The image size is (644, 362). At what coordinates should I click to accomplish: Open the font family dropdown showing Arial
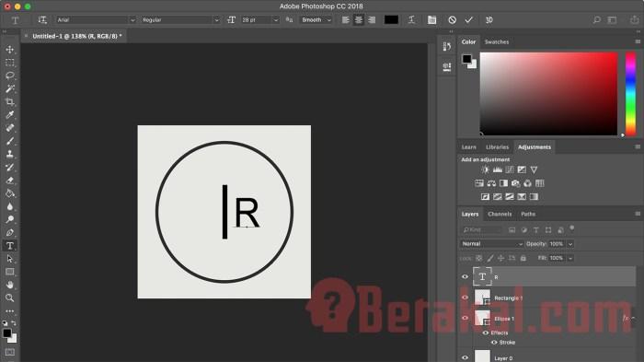(x=96, y=19)
